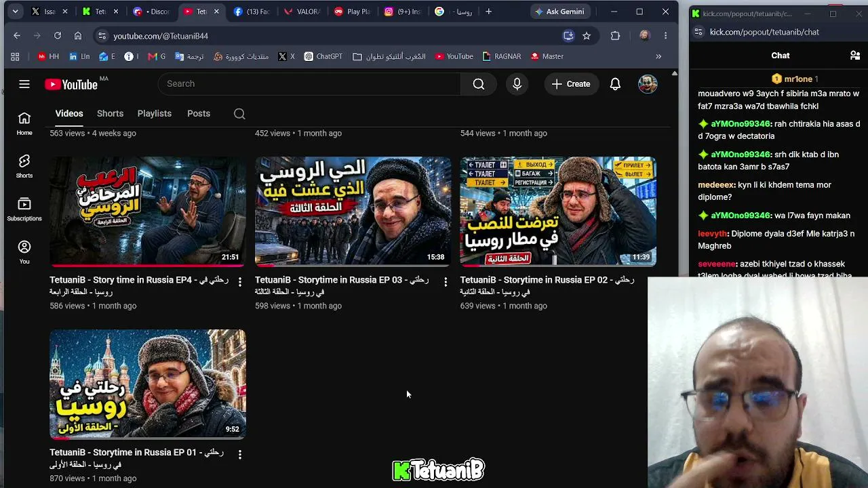Click username mr1one in Kick chat
The height and width of the screenshot is (488, 868).
(797, 79)
